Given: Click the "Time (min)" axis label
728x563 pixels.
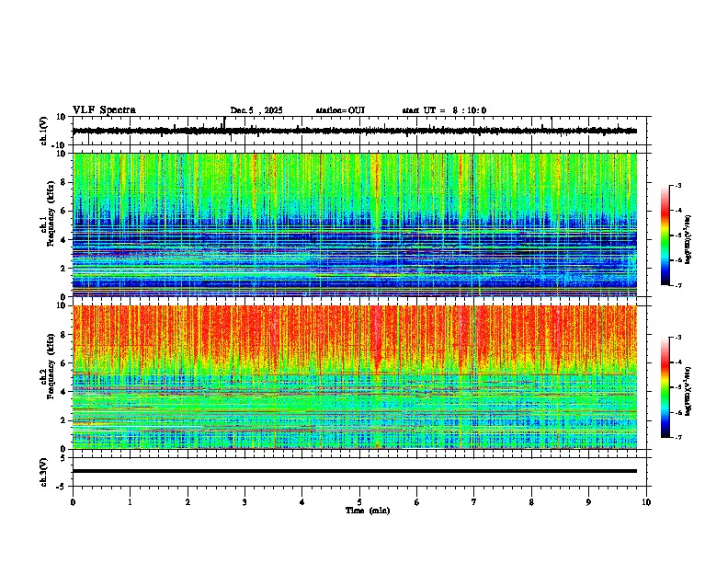Looking at the screenshot, I should click(368, 511).
